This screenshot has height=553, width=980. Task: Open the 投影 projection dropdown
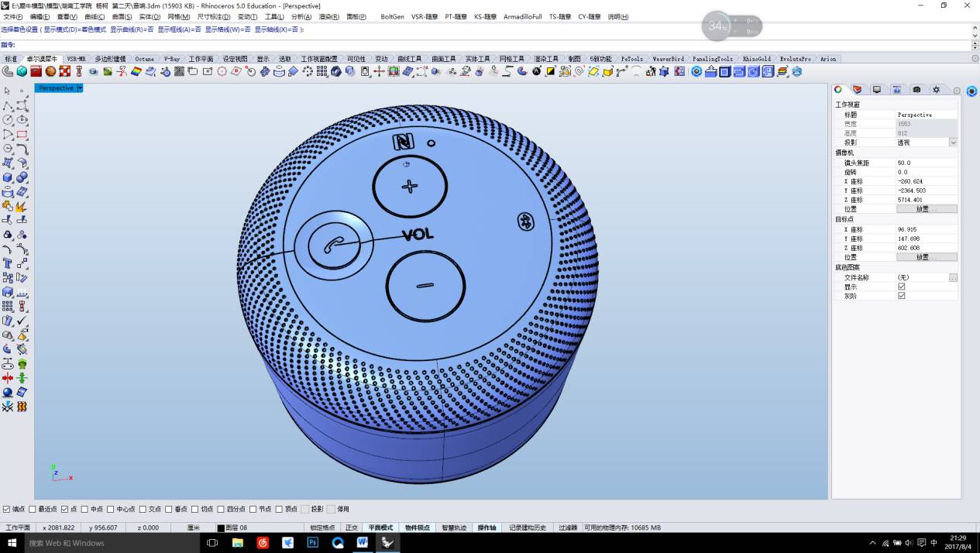[953, 143]
